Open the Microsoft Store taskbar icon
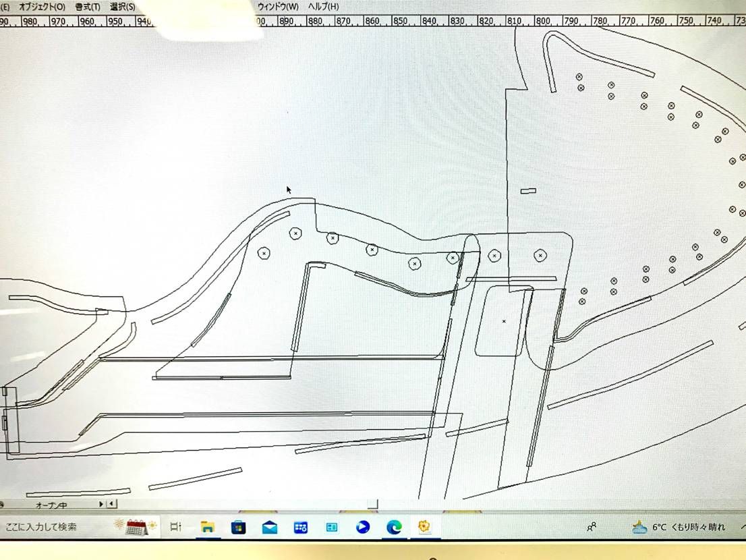This screenshot has height=560, width=746. pyautogui.click(x=238, y=527)
